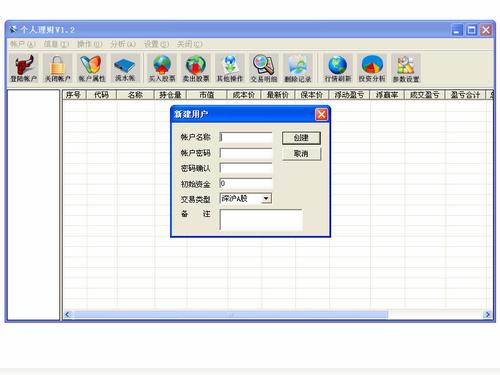Click the 保本价 column header
The image size is (500, 375).
312,95
